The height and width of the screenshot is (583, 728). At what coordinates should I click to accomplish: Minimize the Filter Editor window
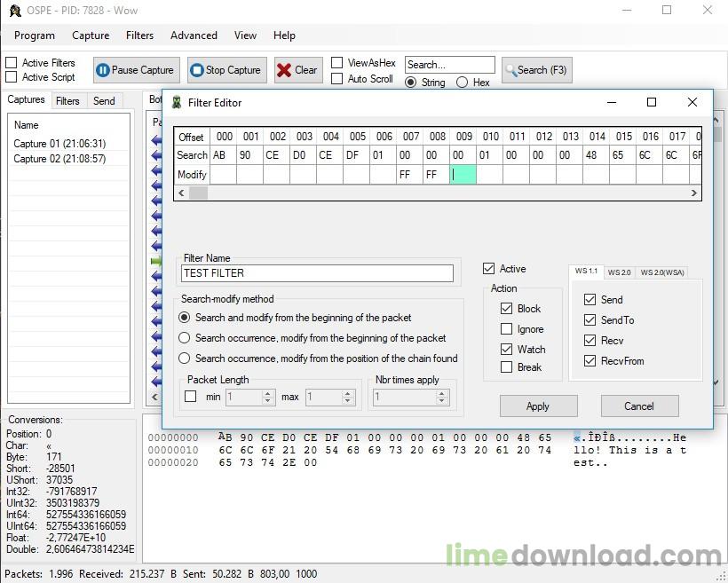click(x=612, y=102)
